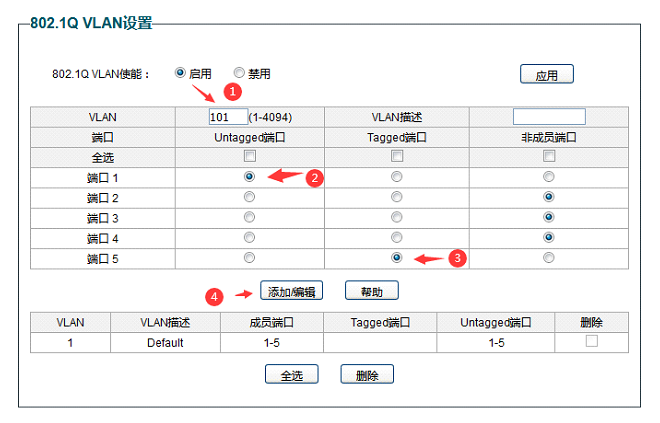The image size is (660, 423).
Task: Select the 启用 radio button
Action: tap(180, 73)
